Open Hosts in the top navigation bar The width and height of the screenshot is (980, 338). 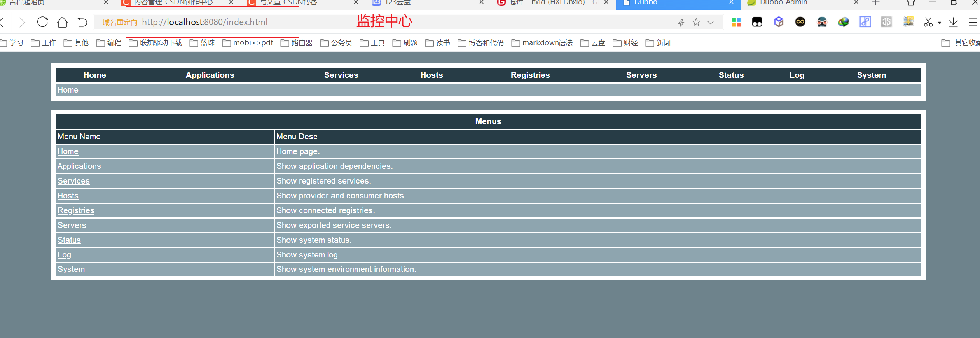click(431, 75)
